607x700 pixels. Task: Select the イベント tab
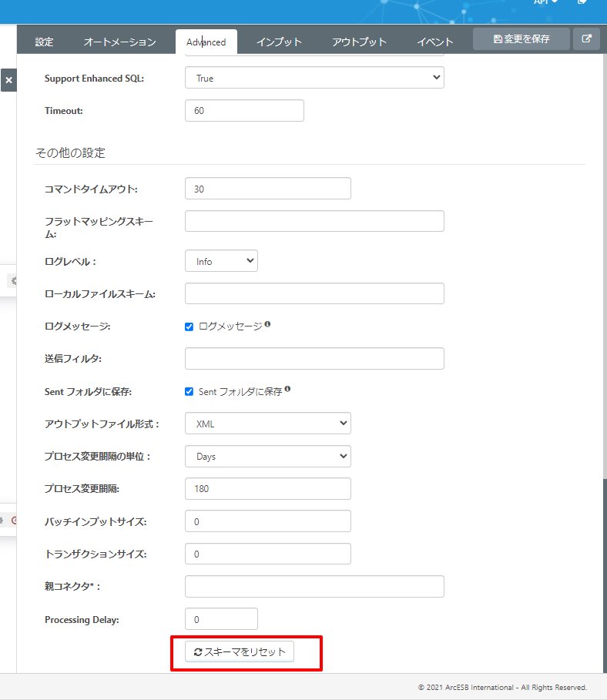[x=434, y=42]
